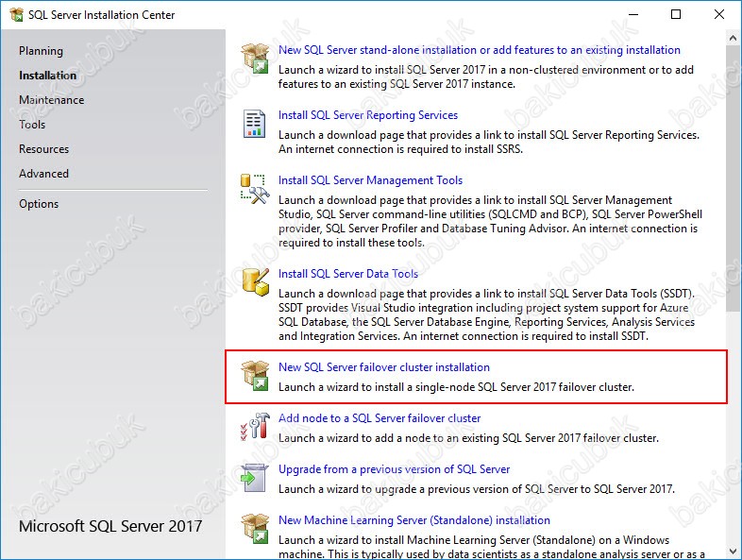Open the Options section
The width and height of the screenshot is (742, 560).
39,204
